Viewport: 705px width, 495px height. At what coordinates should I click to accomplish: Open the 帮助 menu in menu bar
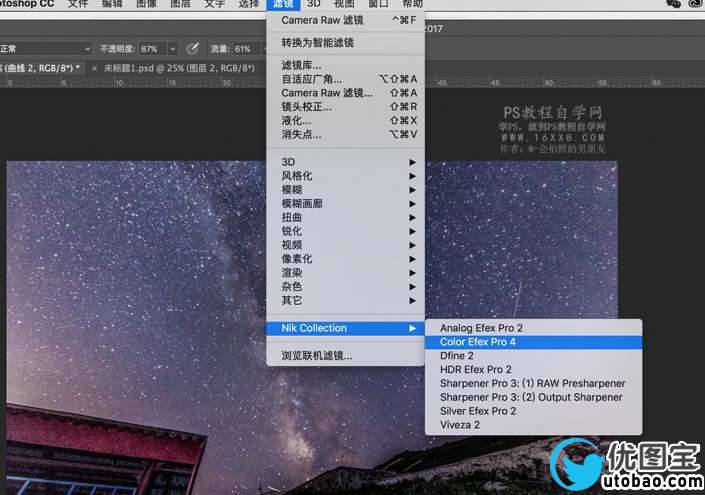click(x=412, y=4)
